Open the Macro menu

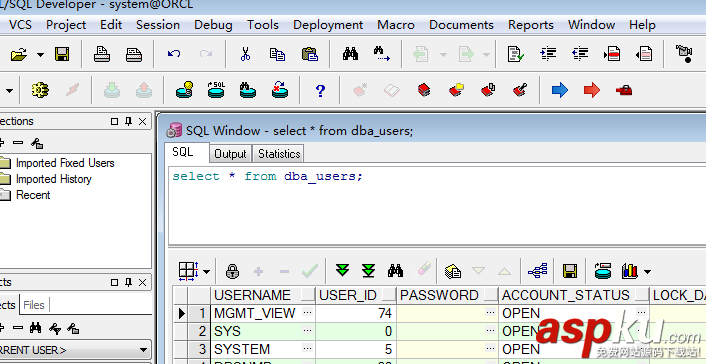(396, 25)
